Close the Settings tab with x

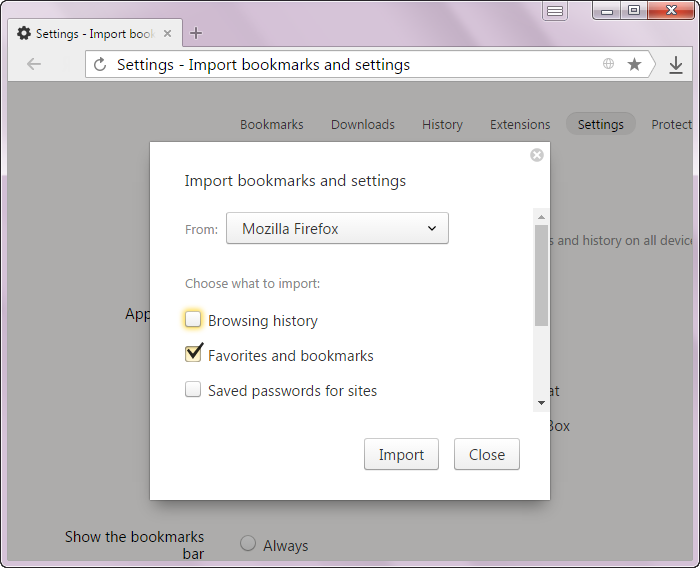[167, 33]
